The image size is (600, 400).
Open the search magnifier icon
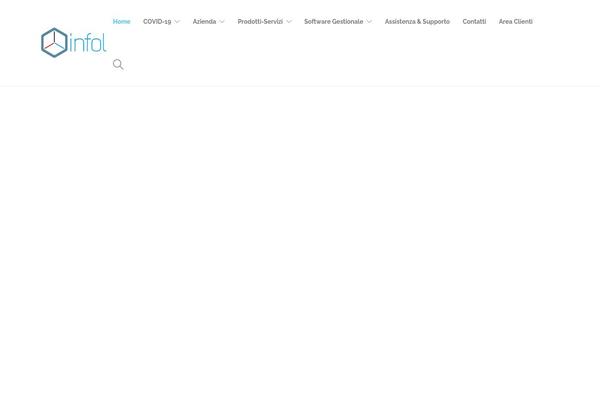(118, 64)
